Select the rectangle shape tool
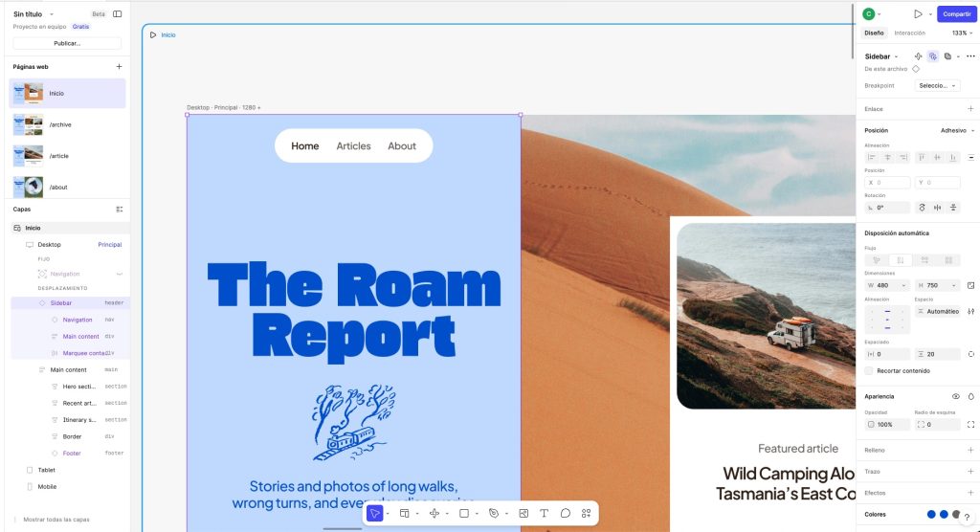 click(464, 513)
